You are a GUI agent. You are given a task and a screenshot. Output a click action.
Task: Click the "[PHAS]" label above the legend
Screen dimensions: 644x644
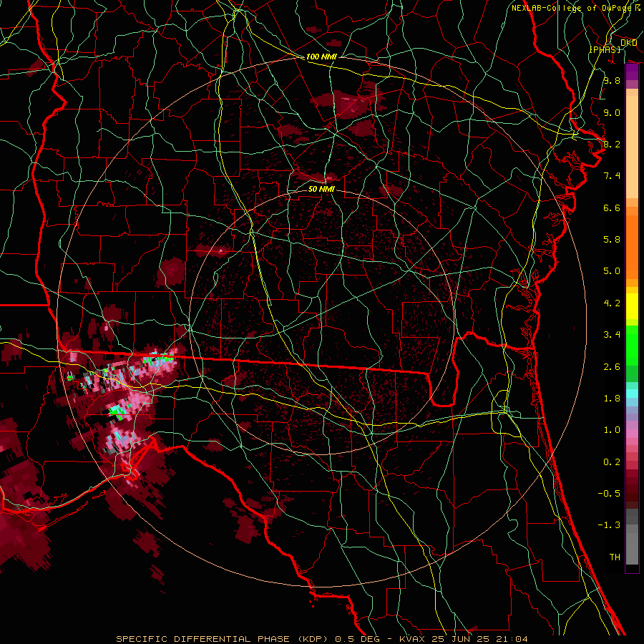click(605, 49)
